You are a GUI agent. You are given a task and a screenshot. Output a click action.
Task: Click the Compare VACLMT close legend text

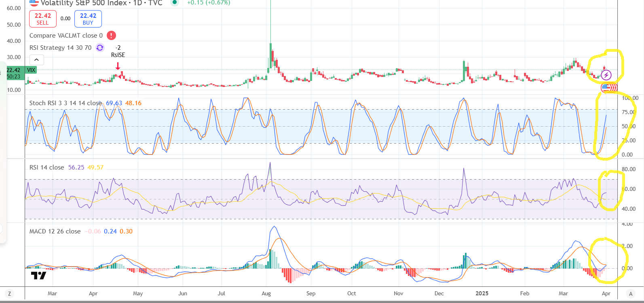pyautogui.click(x=65, y=36)
